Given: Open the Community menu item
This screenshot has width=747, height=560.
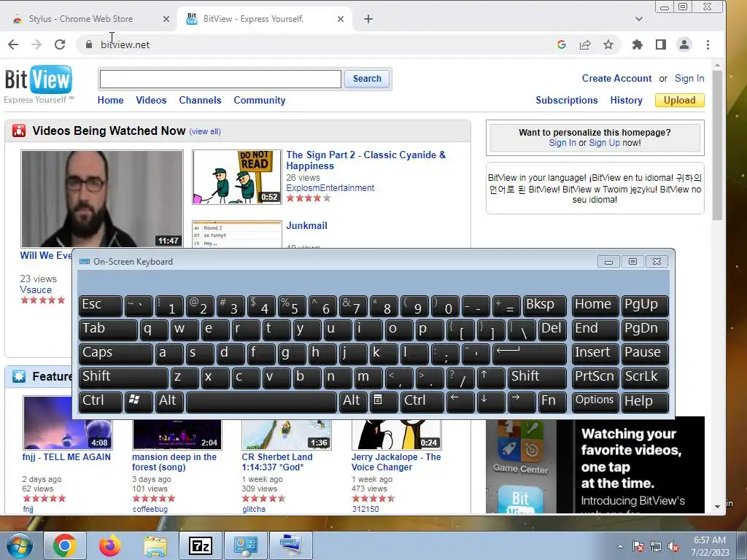Looking at the screenshot, I should (260, 101).
